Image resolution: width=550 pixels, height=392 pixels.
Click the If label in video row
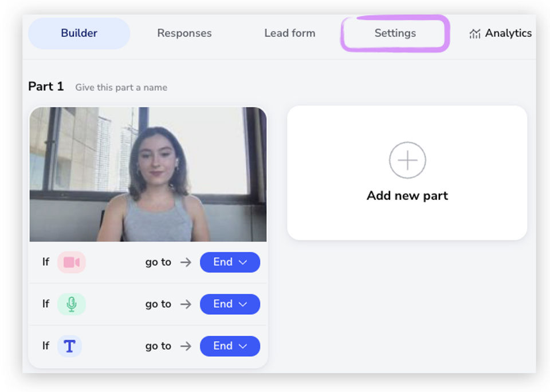pyautogui.click(x=46, y=262)
